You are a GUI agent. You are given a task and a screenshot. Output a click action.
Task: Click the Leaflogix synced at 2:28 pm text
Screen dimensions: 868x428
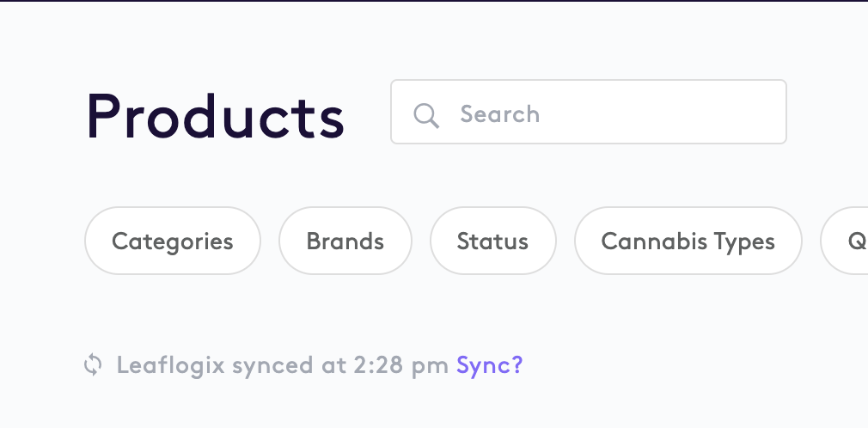282,365
